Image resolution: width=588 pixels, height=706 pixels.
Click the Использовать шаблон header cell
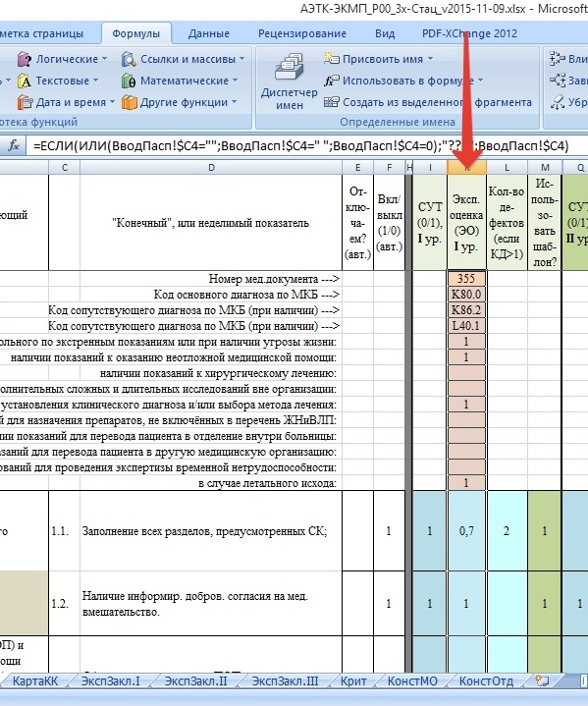click(x=545, y=223)
